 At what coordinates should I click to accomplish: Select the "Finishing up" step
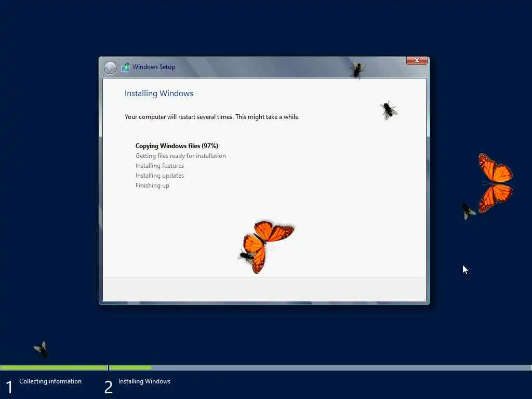(152, 185)
